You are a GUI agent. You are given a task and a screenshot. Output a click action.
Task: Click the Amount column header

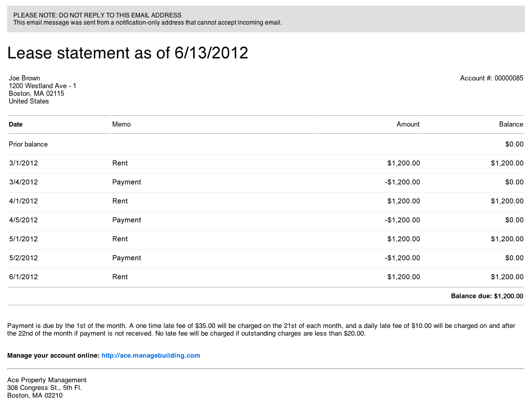click(408, 124)
